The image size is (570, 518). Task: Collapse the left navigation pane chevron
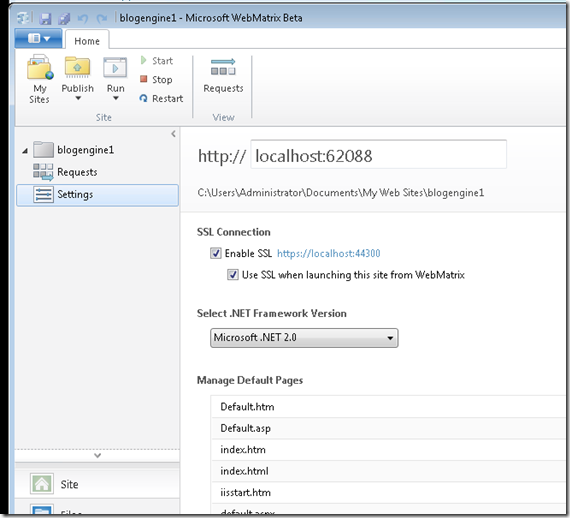click(x=173, y=134)
